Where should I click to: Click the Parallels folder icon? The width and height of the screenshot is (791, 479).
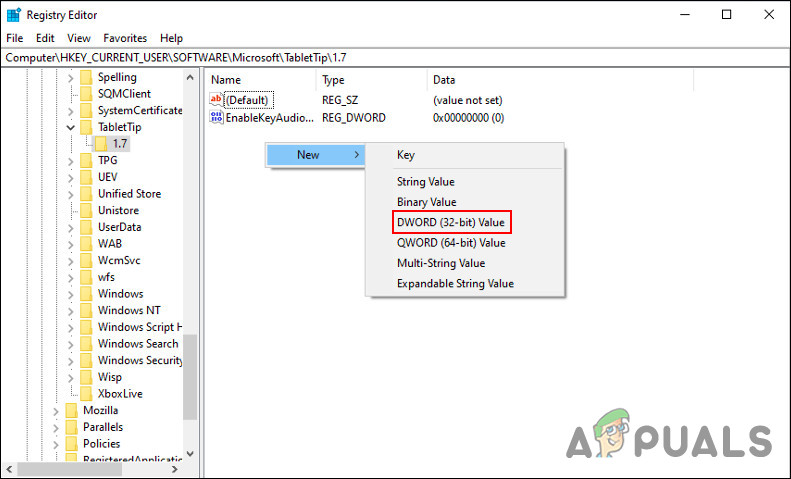click(x=72, y=427)
